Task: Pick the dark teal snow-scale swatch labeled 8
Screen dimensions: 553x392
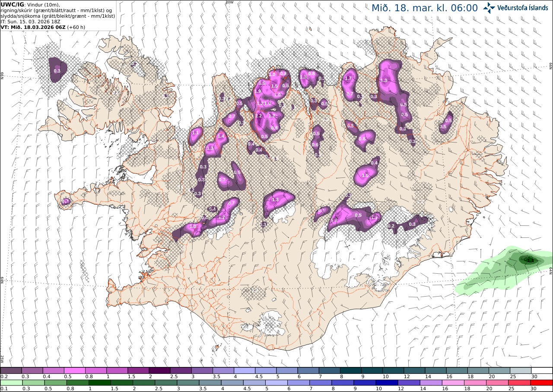Action: coord(351,370)
